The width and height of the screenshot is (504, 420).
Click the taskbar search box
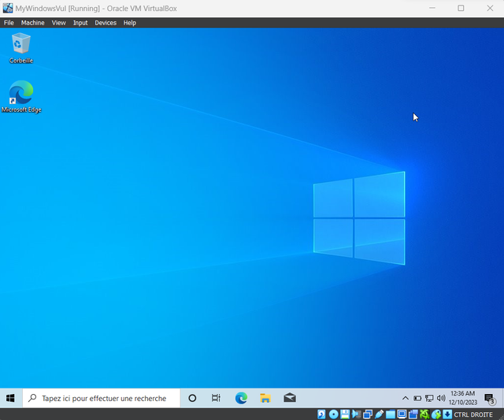coord(102,398)
